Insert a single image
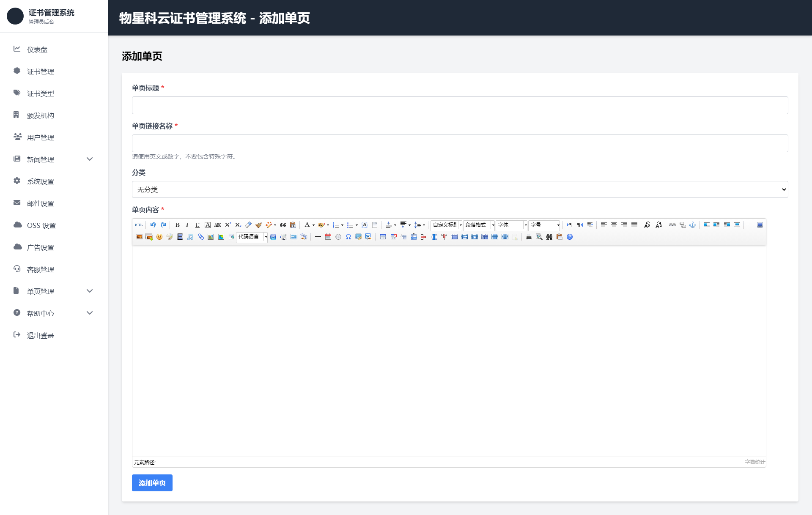The height and width of the screenshot is (515, 812). [139, 237]
